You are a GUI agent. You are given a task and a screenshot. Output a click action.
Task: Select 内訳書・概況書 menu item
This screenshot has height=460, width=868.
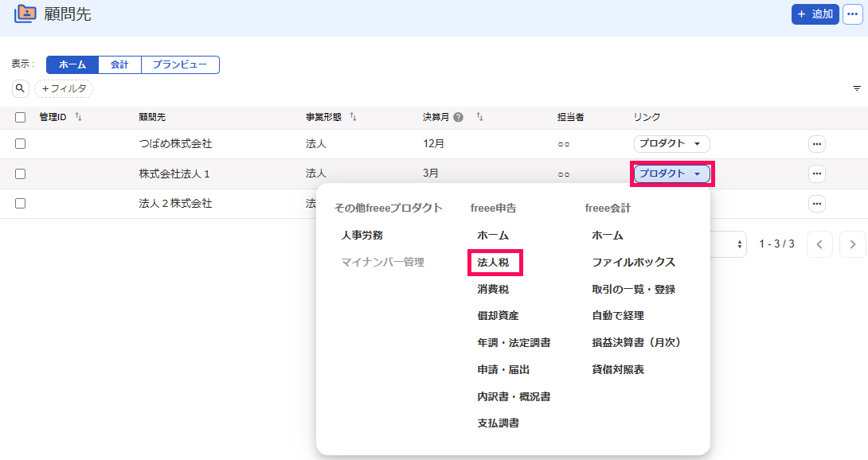[514, 397]
